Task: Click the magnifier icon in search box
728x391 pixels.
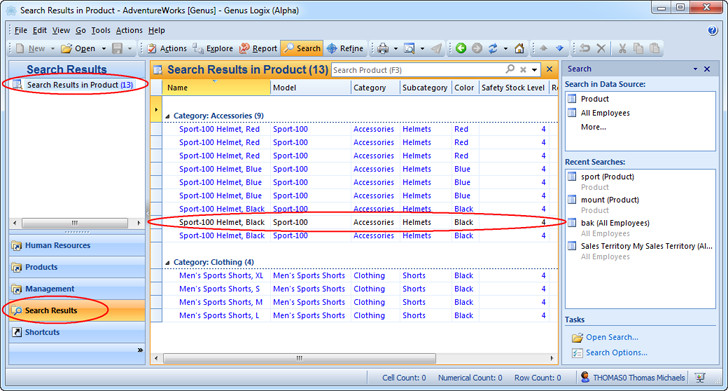Action: pyautogui.click(x=510, y=69)
